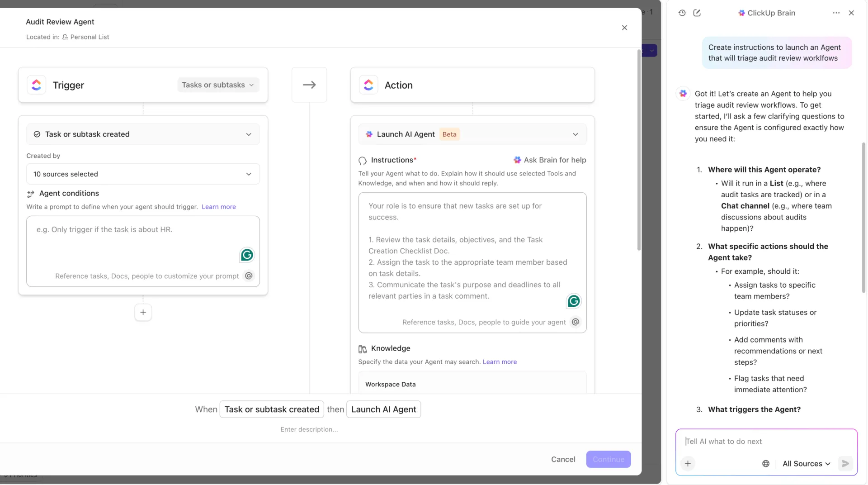
Task: Click the ClickUp logo in Action card
Action: pyautogui.click(x=368, y=85)
